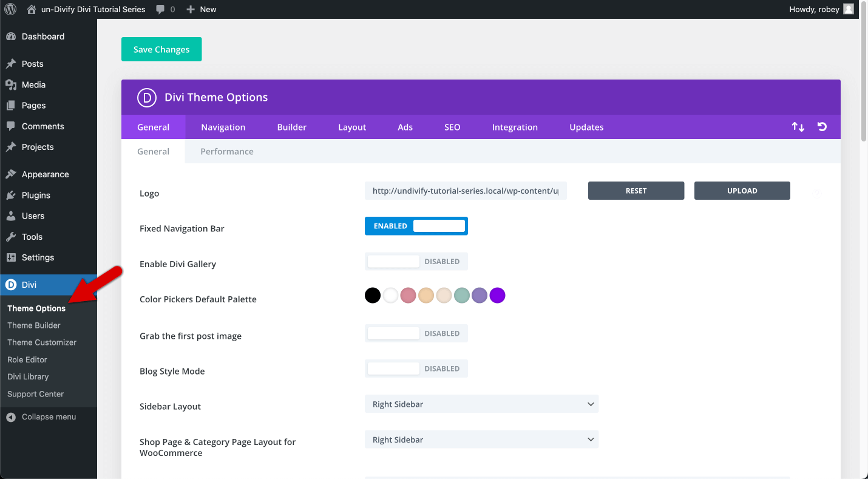Switch to the Updates tab
868x479 pixels.
click(x=586, y=127)
